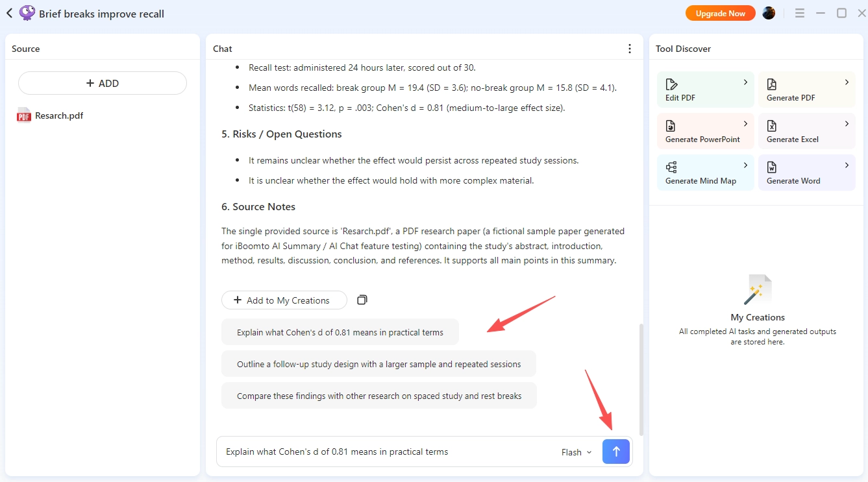This screenshot has height=482, width=868.
Task: Select the follow-up study design suggestion
Action: [x=379, y=364]
